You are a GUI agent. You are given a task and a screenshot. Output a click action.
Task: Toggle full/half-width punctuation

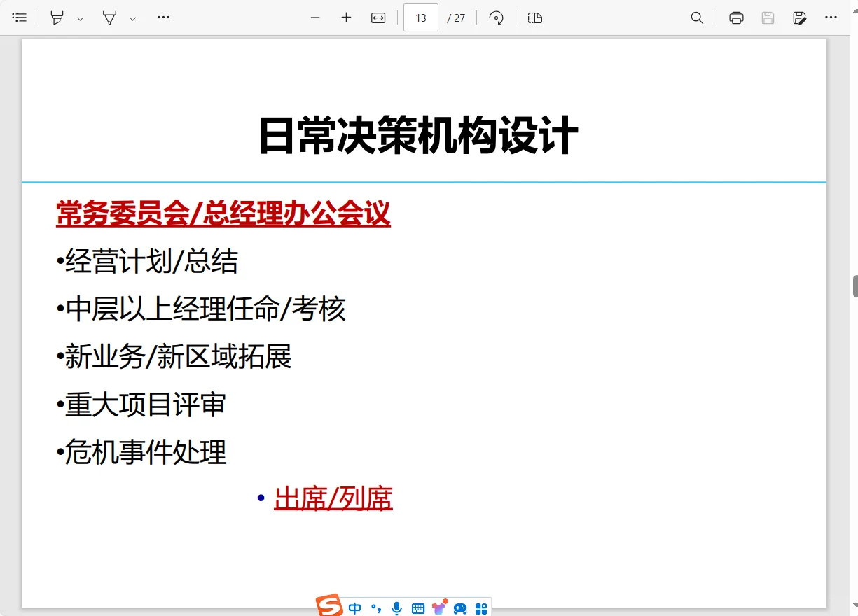pyautogui.click(x=376, y=608)
